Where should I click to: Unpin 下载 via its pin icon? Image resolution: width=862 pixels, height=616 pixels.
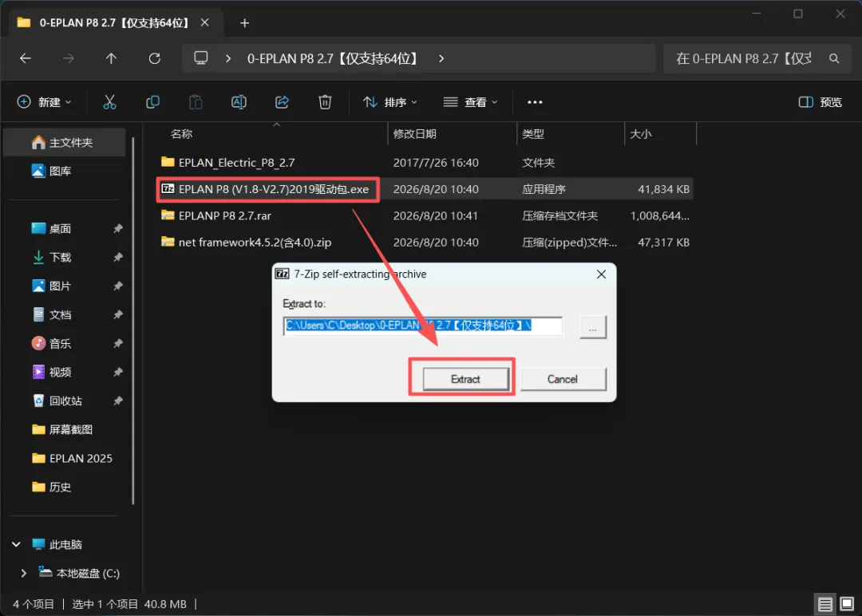117,257
